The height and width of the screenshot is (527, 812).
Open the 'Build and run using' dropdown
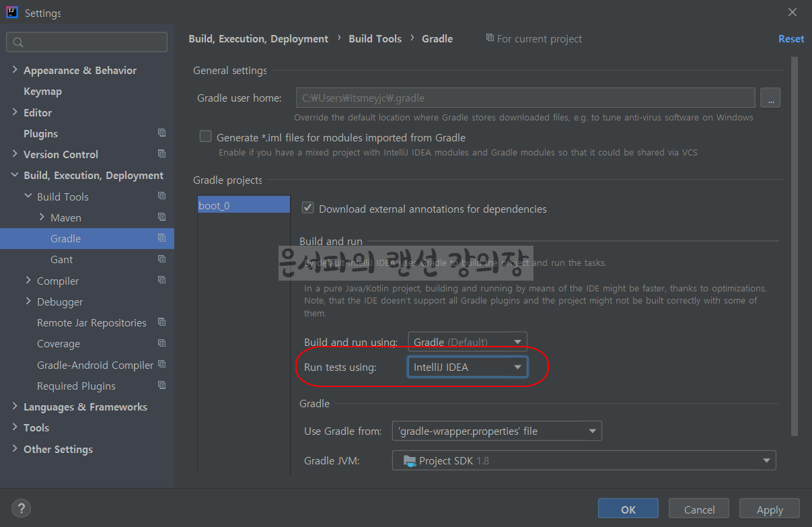468,342
